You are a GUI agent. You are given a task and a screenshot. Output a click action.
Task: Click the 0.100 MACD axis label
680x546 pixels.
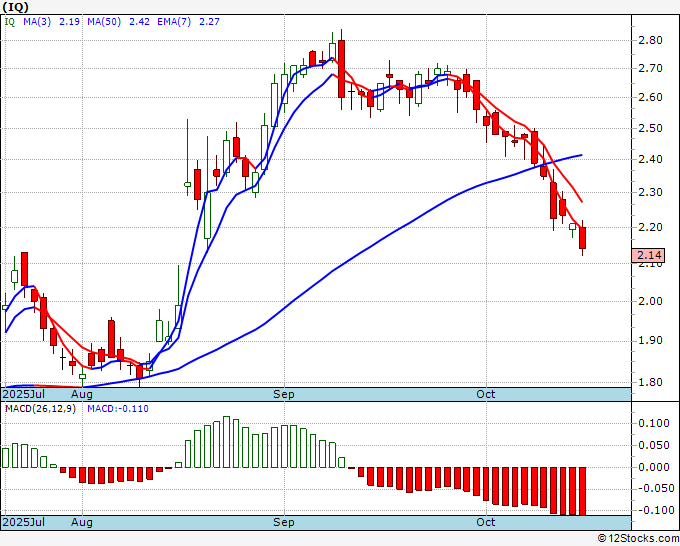pos(654,423)
